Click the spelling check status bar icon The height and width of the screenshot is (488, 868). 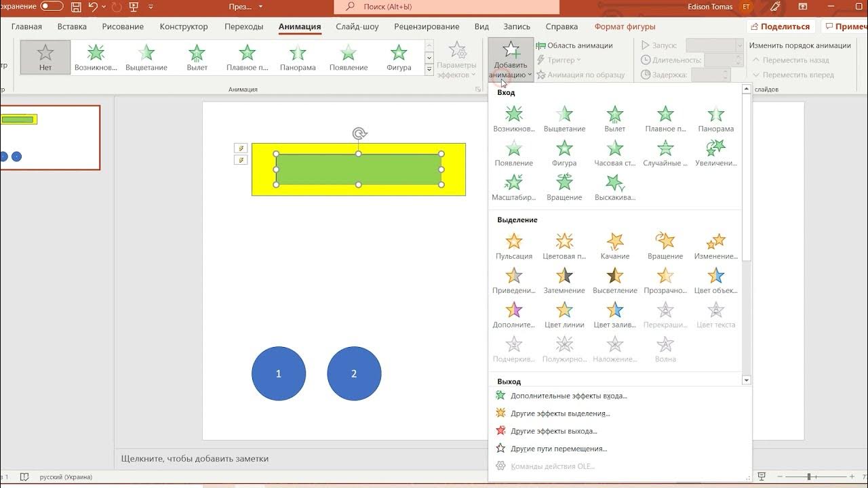tap(25, 477)
